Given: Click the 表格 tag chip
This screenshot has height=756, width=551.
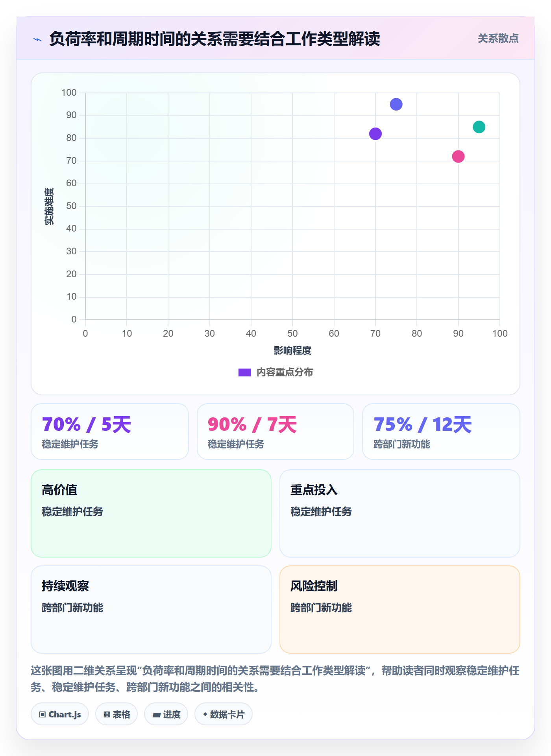Looking at the screenshot, I should point(116,714).
